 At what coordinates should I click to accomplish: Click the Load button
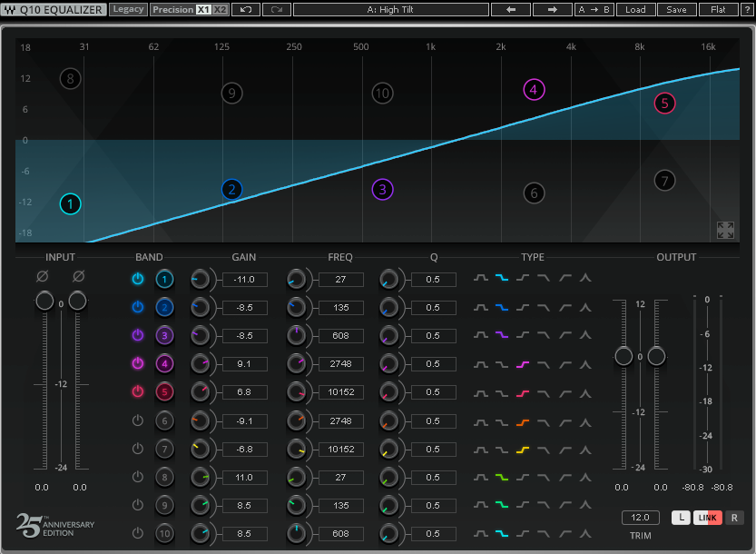pos(635,10)
